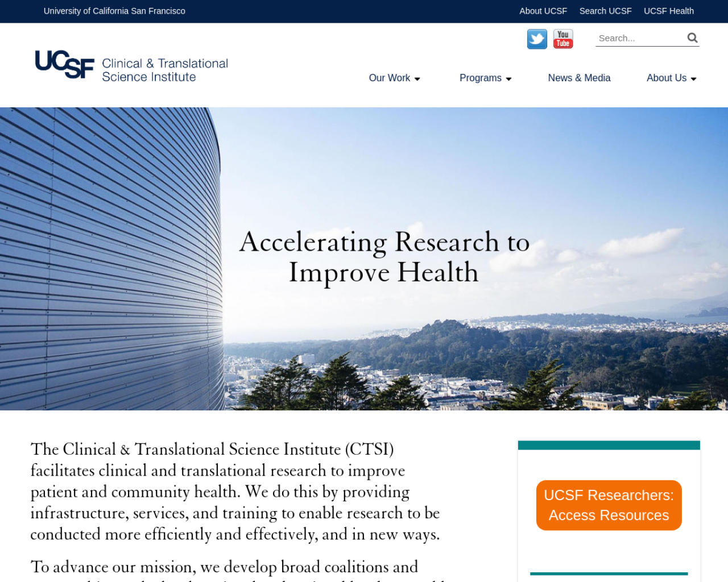The height and width of the screenshot is (582, 728).
Task: Expand the Programs dropdown menu
Action: pos(485,78)
